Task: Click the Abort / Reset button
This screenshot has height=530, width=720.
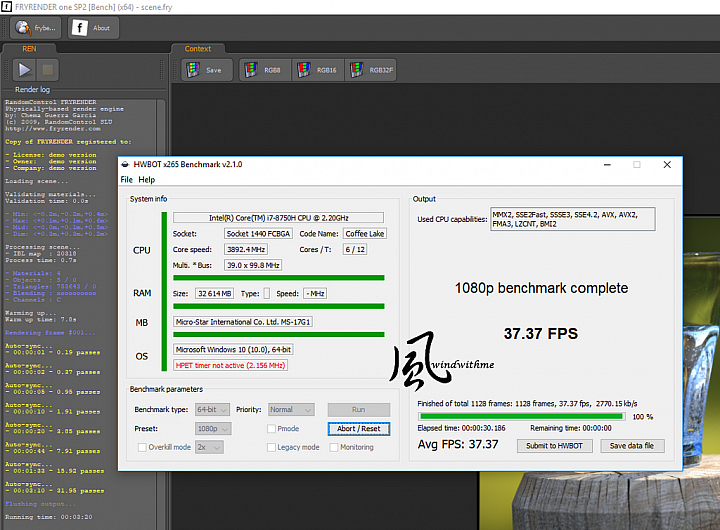Action: pos(359,429)
